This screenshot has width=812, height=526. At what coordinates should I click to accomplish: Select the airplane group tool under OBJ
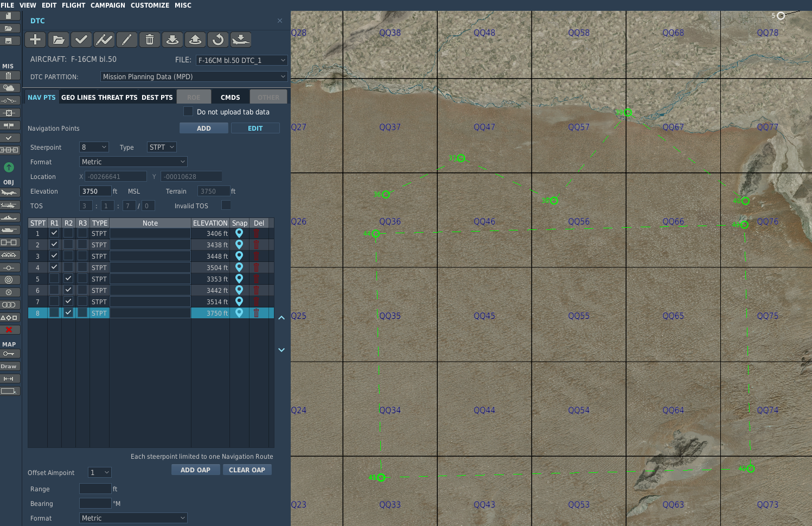click(9, 193)
